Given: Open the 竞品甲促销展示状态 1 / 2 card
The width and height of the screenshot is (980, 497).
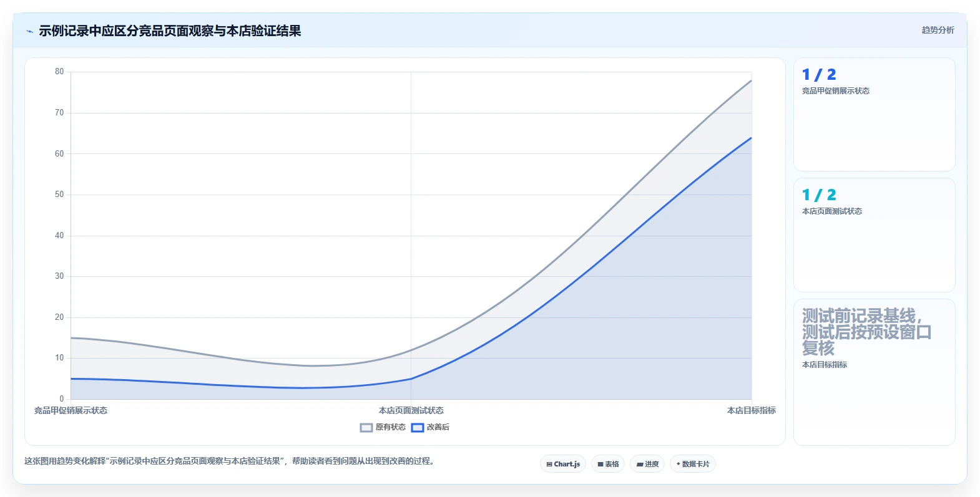Looking at the screenshot, I should pyautogui.click(x=875, y=114).
